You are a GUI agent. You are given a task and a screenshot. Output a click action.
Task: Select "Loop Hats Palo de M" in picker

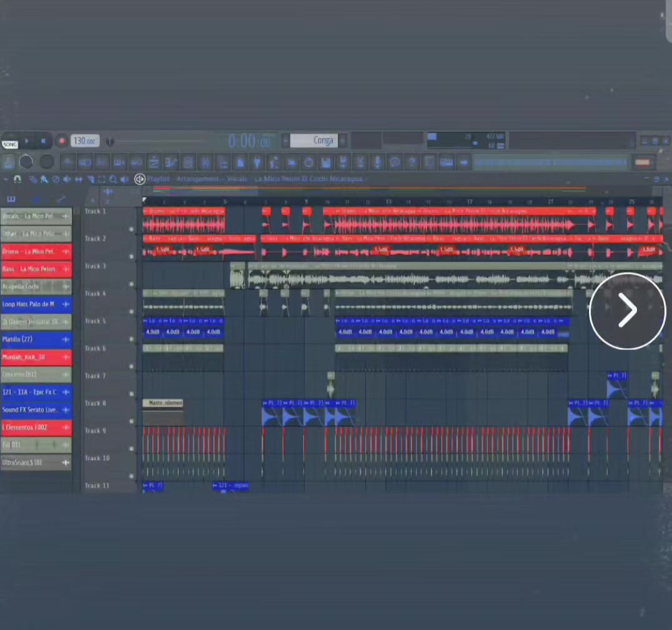coord(36,304)
